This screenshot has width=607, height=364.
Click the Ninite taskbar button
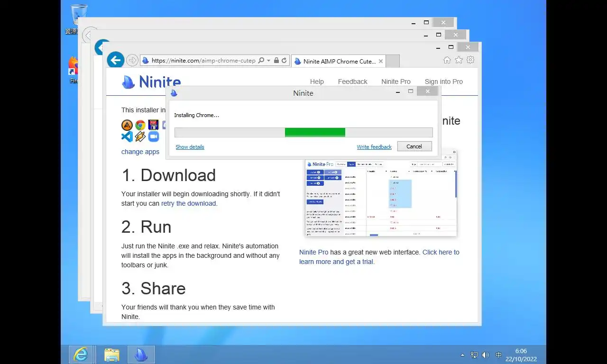141,355
